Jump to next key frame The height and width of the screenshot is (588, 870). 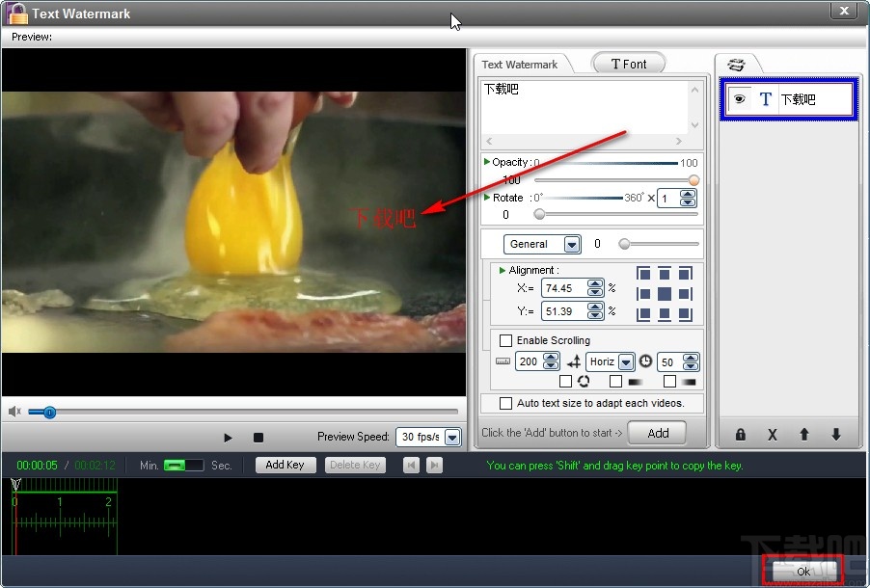(x=434, y=465)
